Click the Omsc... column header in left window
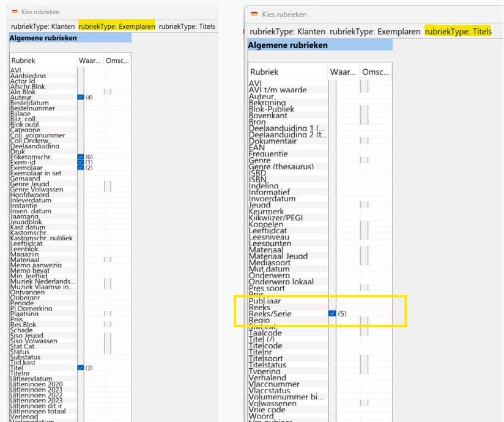Image resolution: width=504 pixels, height=422 pixels. point(117,61)
